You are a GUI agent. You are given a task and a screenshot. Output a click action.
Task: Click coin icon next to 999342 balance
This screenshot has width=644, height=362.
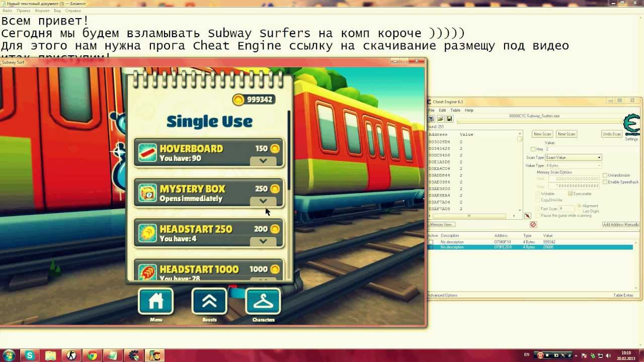(238, 100)
